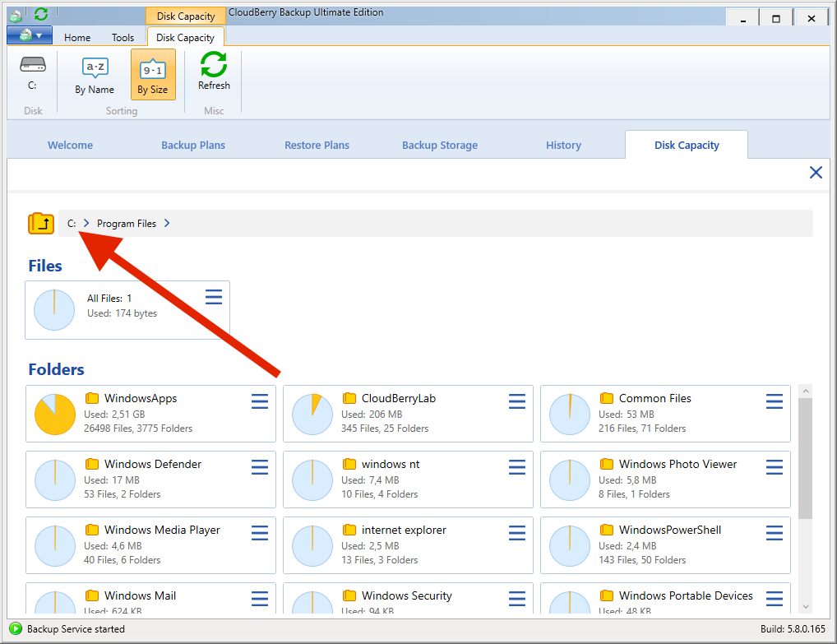Click the CloudBerry app icon in title bar

click(16, 16)
